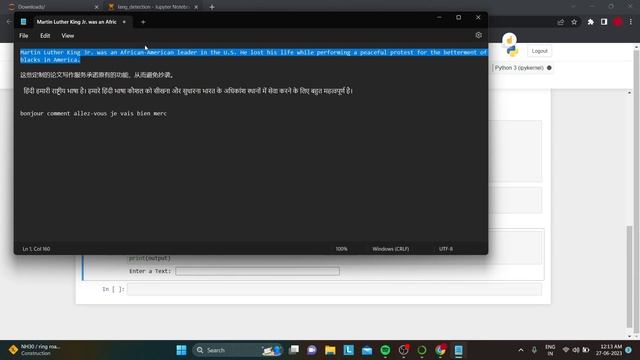
Task: Open Chrome extensions puzzle icon
Action: 590,22
